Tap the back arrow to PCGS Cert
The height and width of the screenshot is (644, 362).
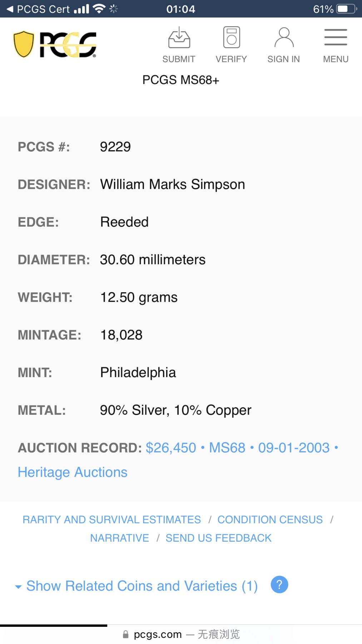pyautogui.click(x=10, y=9)
